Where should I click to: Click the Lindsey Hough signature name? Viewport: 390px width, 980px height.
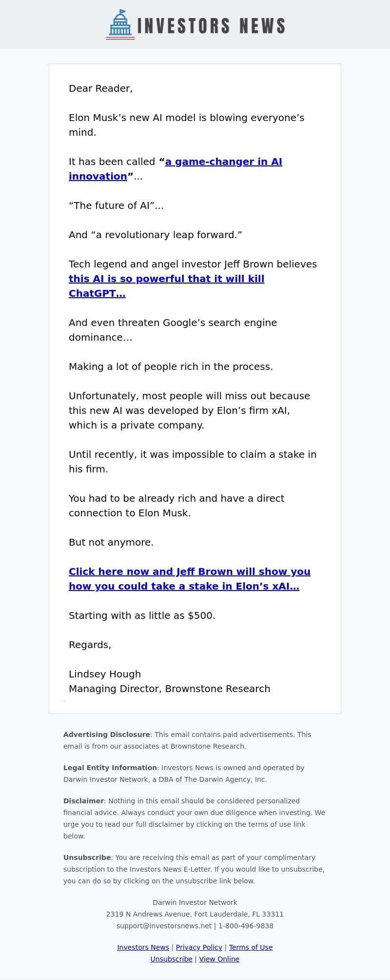pos(105,674)
